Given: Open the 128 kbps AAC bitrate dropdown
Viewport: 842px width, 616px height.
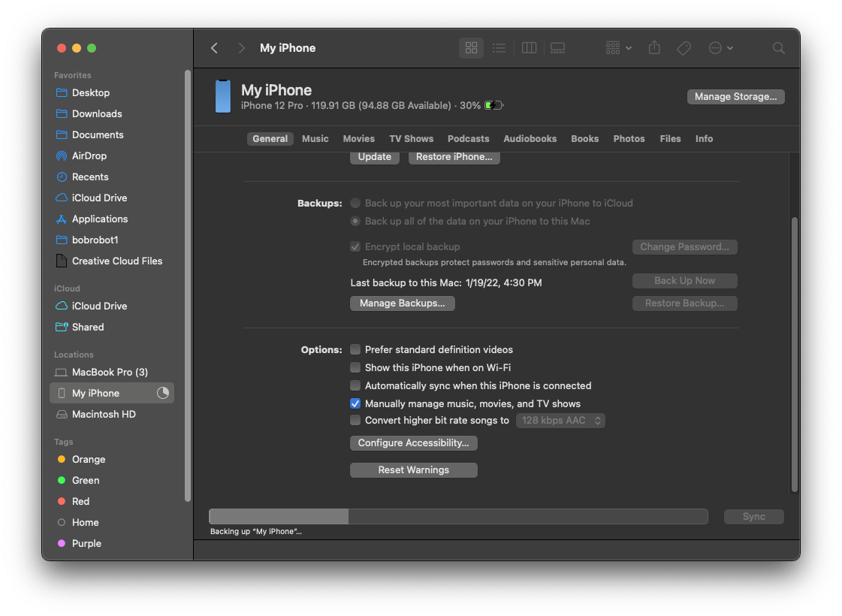Looking at the screenshot, I should tap(560, 421).
